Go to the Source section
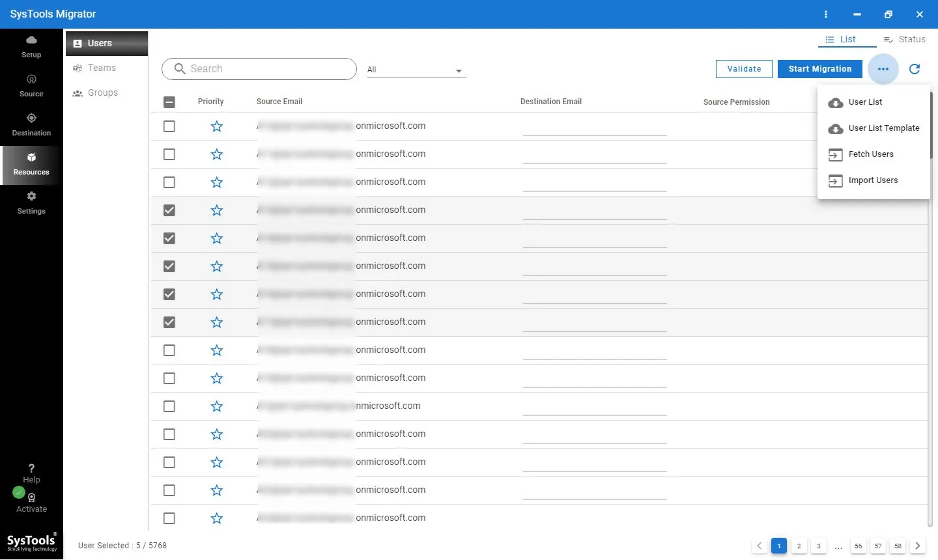 [x=31, y=86]
